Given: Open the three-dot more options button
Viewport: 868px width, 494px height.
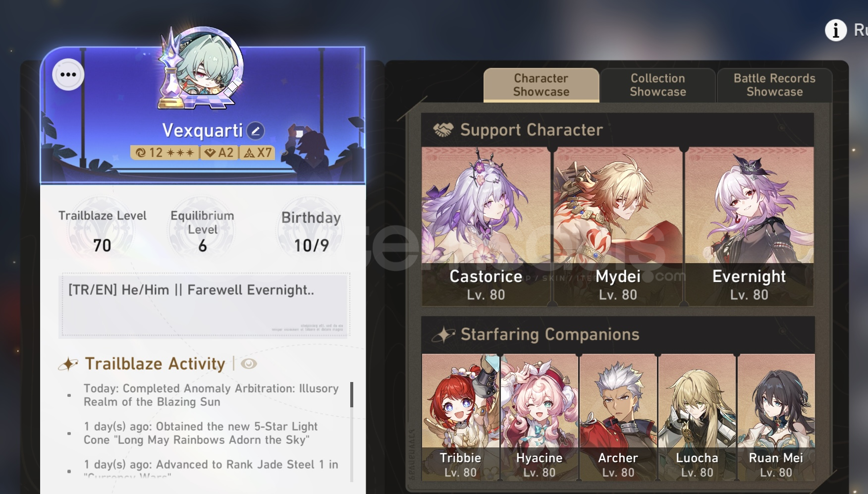Looking at the screenshot, I should [x=68, y=75].
